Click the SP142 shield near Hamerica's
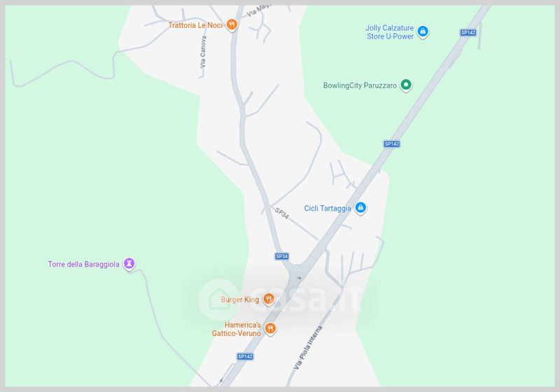This screenshot has height=392, width=560. [x=245, y=356]
